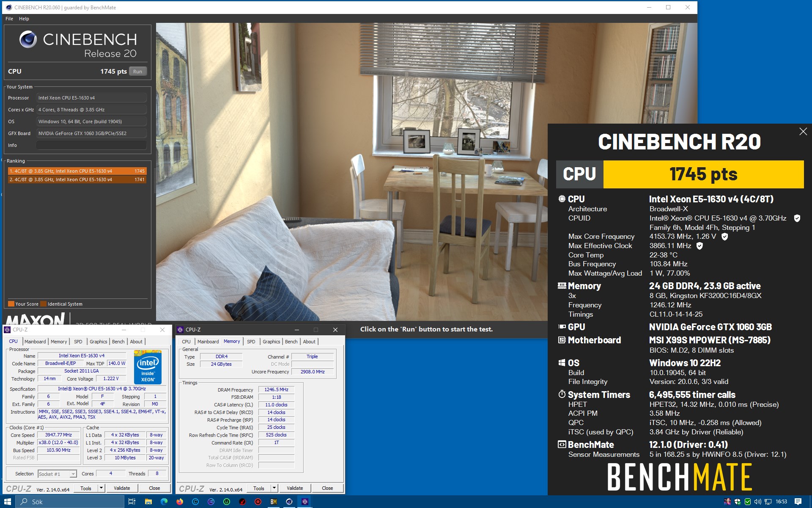Open the network tray icon
This screenshot has width=812, height=508.
pyautogui.click(x=768, y=502)
